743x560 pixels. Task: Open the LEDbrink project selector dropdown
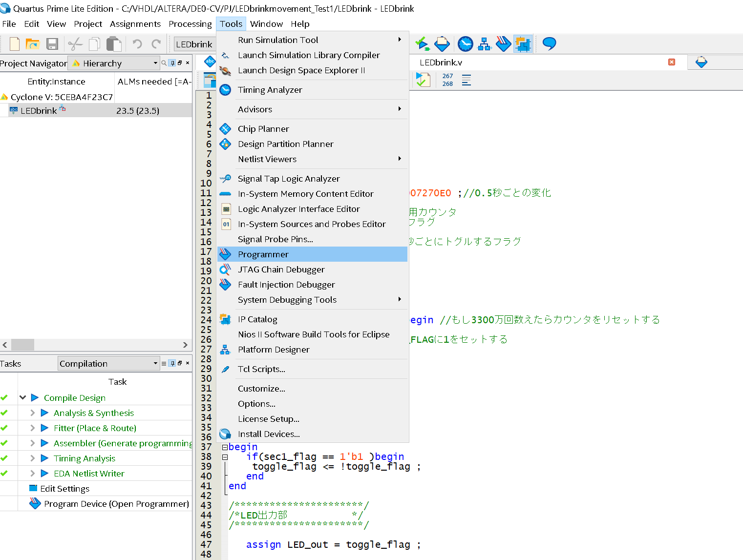point(195,44)
